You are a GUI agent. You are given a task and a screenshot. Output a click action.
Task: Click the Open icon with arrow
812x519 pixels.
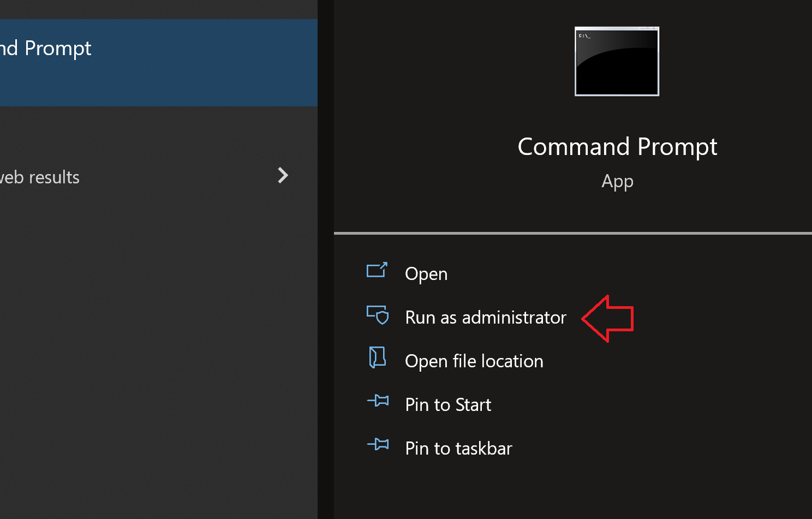click(377, 270)
